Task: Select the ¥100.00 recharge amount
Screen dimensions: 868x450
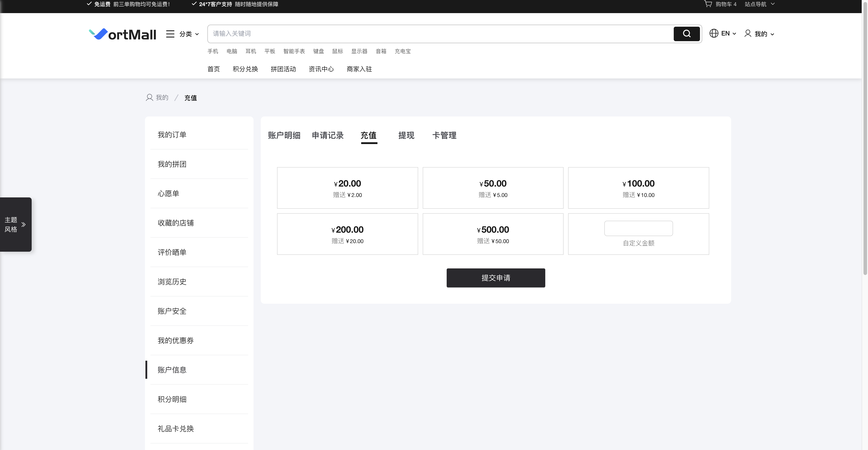Action: 638,188
